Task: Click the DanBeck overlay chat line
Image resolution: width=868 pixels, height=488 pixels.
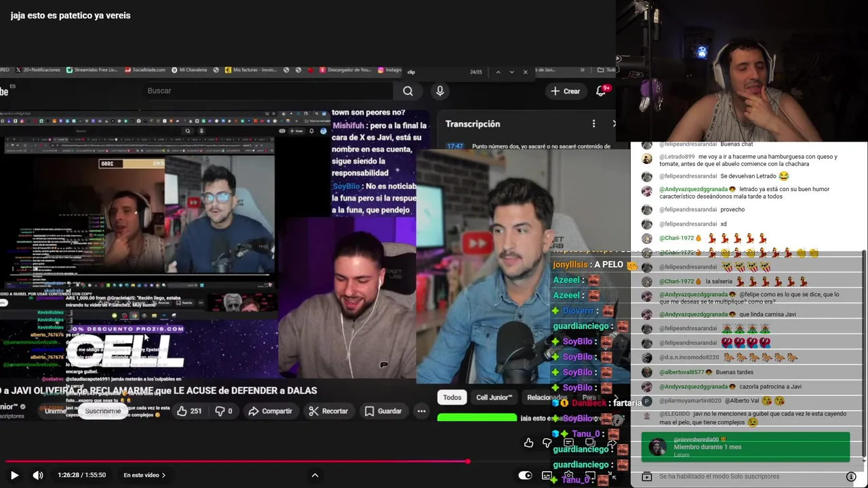Action: 597,403
